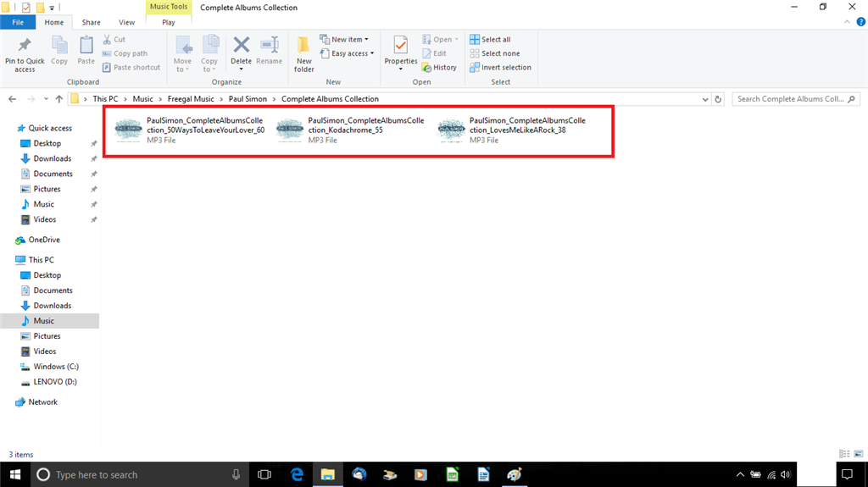Click Copy path command
The height and width of the screenshot is (487, 868).
click(125, 53)
